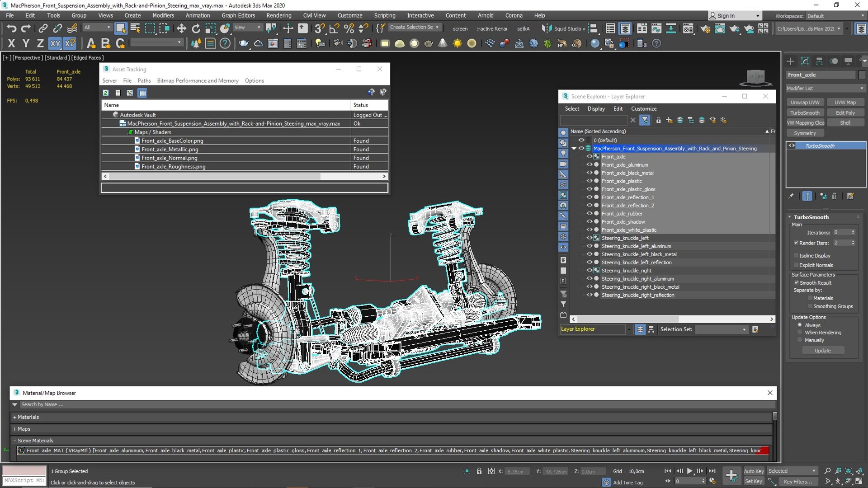Open Bitmap Performance and Memory menu

(x=198, y=80)
